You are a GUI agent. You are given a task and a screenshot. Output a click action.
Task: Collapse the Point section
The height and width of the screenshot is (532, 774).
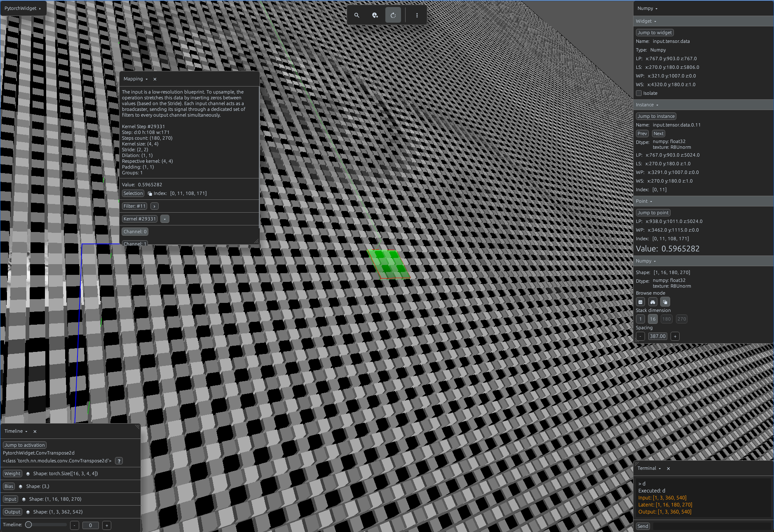(x=644, y=202)
